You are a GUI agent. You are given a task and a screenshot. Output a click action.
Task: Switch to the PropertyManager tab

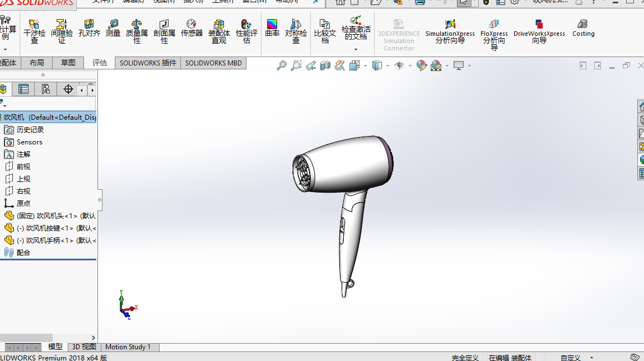[x=24, y=89]
